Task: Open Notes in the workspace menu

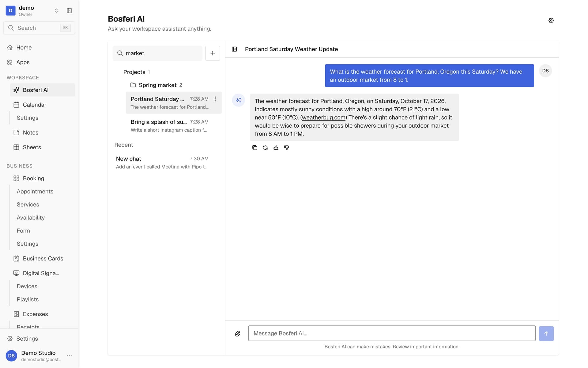Action: (42, 132)
